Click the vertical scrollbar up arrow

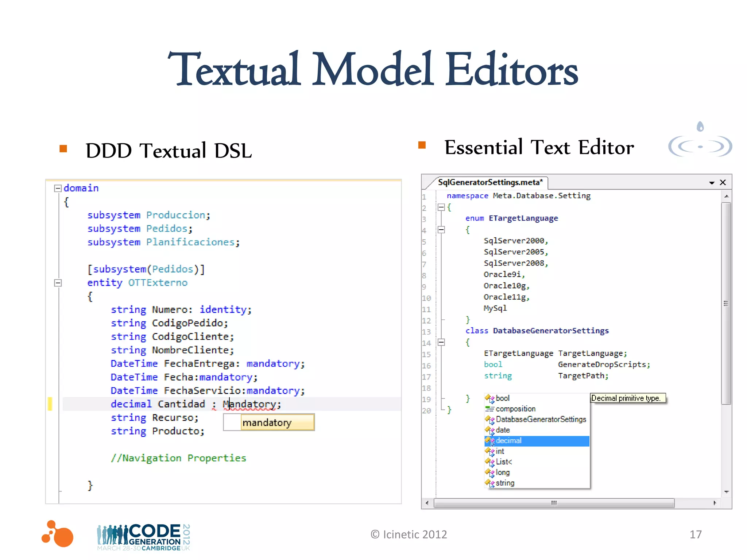click(x=726, y=196)
